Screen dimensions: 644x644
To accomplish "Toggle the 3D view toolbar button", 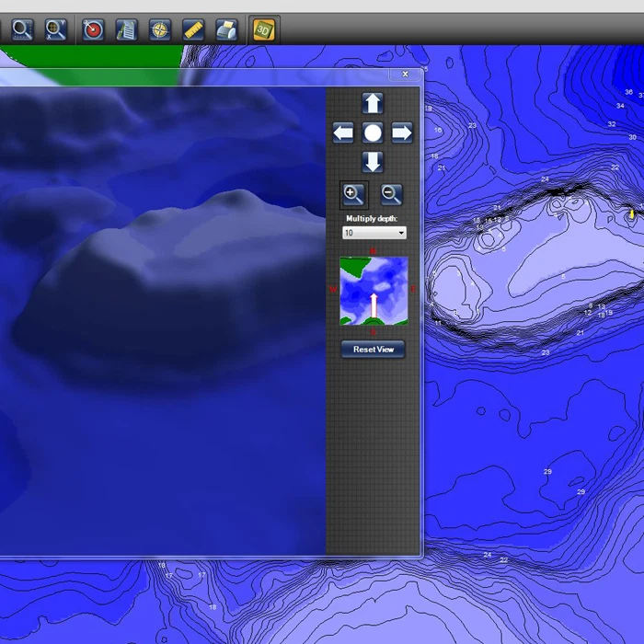I will coord(264,29).
